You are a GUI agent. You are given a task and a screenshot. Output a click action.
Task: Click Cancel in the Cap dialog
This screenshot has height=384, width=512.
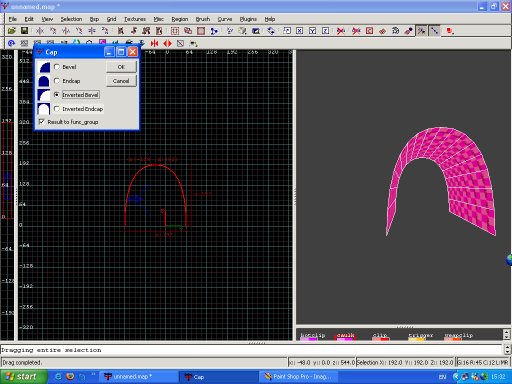click(121, 81)
